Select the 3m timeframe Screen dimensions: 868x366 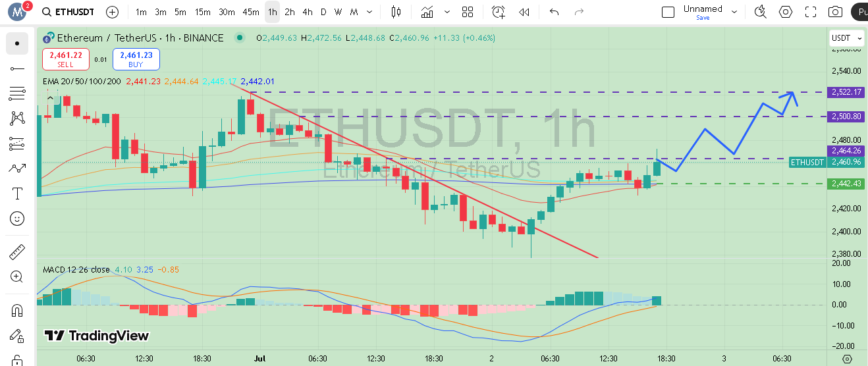point(161,12)
